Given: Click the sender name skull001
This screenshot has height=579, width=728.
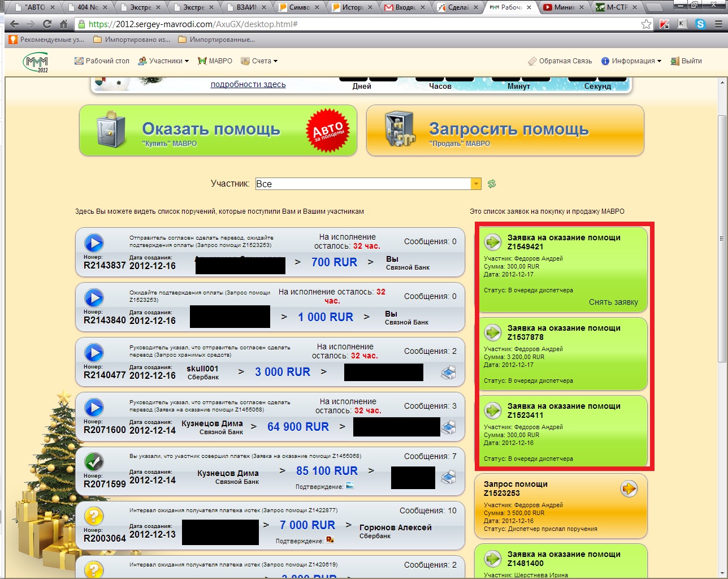Looking at the screenshot, I should pos(202,369).
